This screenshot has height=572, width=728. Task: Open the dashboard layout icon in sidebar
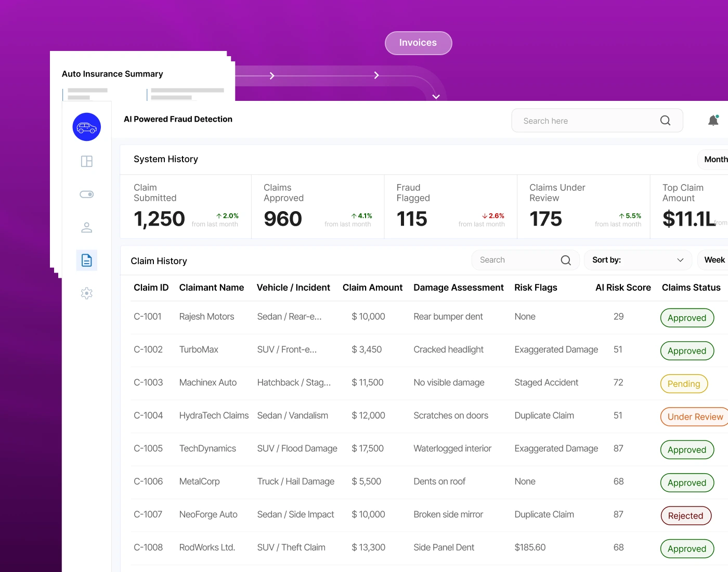87,161
